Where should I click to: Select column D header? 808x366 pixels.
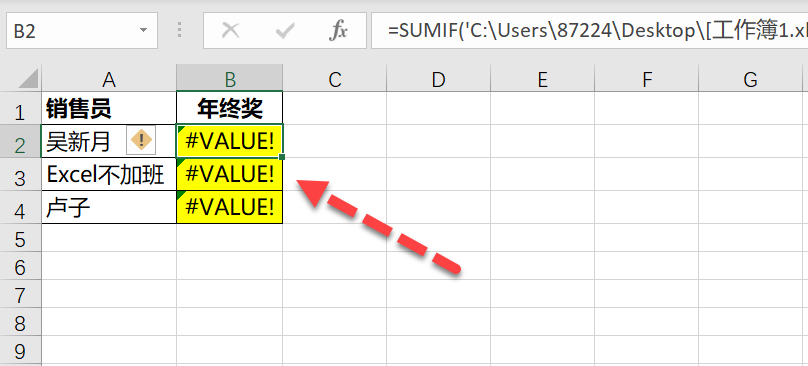(x=438, y=79)
